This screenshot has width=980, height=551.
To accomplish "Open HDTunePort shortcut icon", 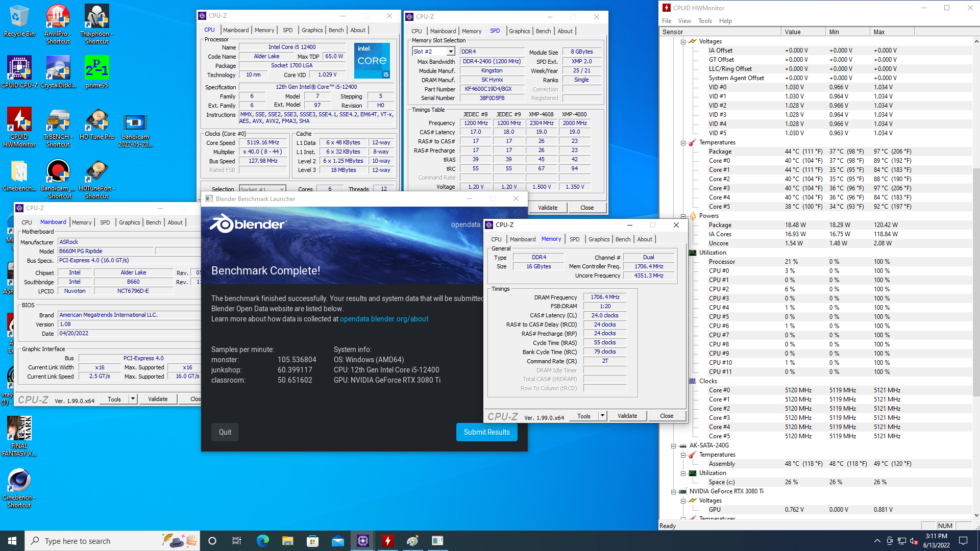I will coord(96,179).
